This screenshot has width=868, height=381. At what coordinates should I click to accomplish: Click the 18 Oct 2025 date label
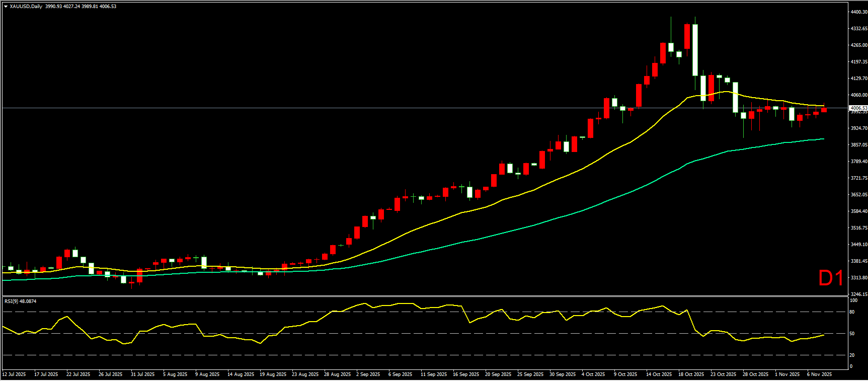(x=691, y=374)
